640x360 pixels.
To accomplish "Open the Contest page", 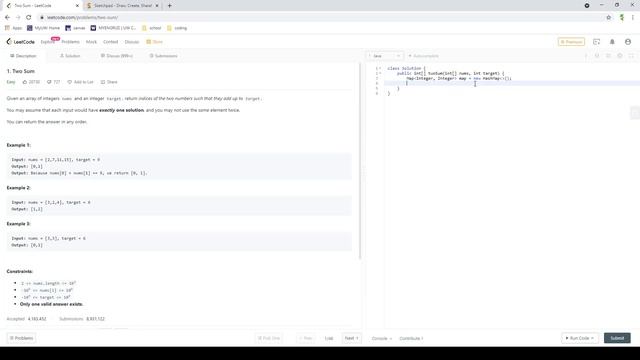I will point(110,42).
